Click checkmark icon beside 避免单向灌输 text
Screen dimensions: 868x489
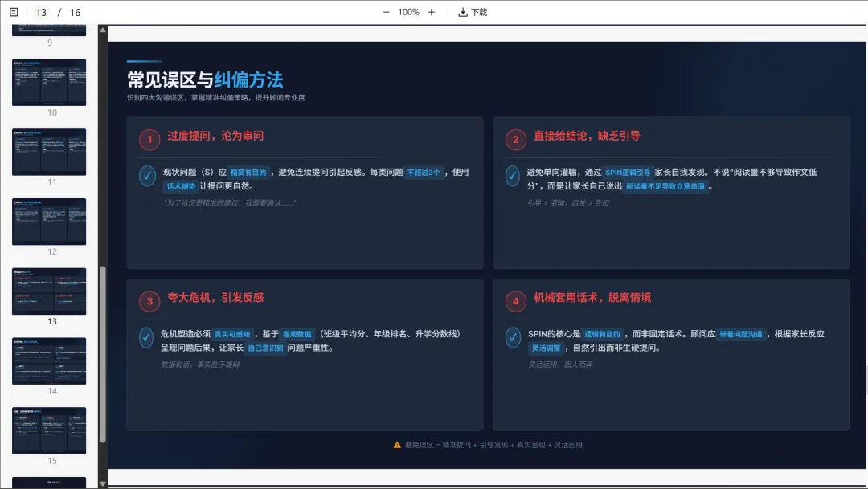point(513,177)
